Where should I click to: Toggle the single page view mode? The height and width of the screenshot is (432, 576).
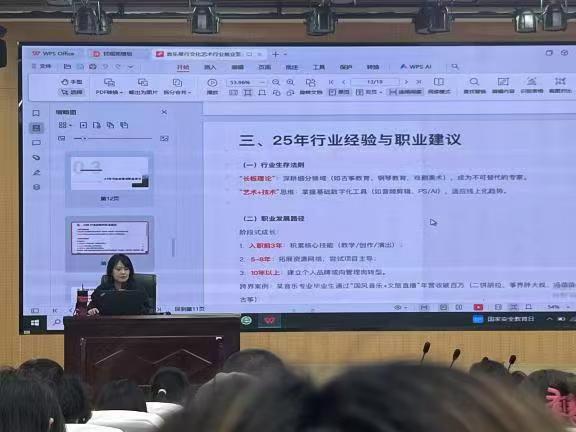tap(339, 92)
